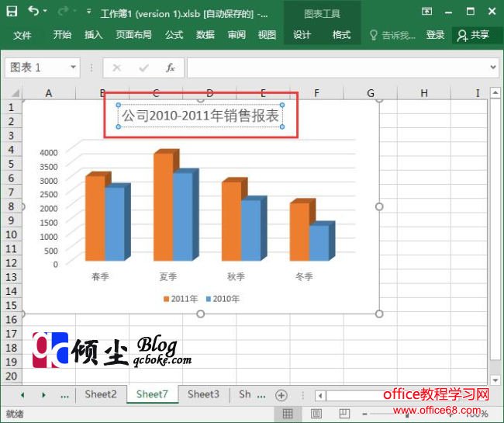This screenshot has width=504, height=423.
Task: Open the 数据 tab
Action: tap(205, 34)
